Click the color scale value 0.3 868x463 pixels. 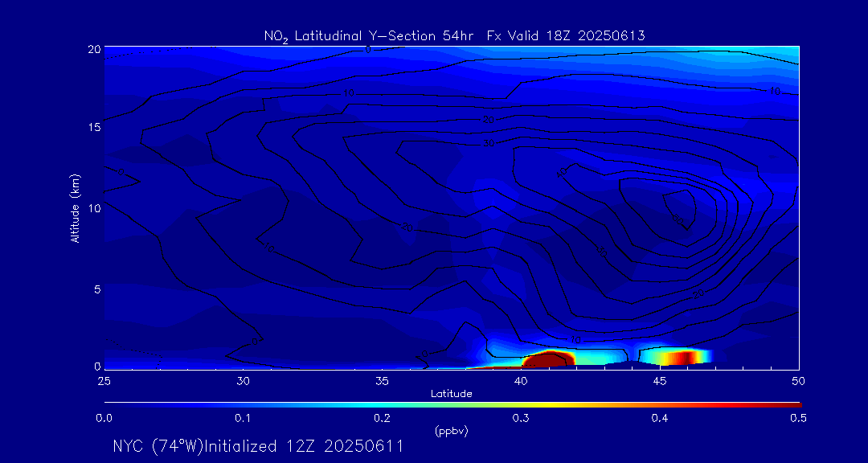(521, 418)
